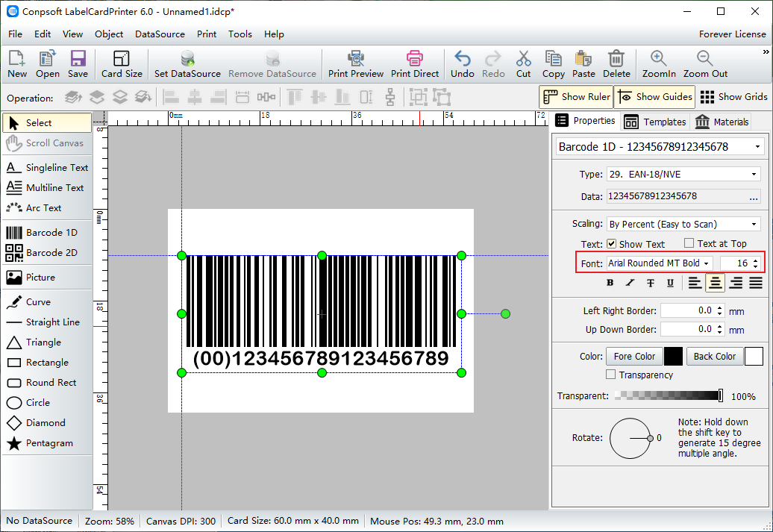
Task: Click ZoomIn magnifier icon
Action: (x=659, y=59)
